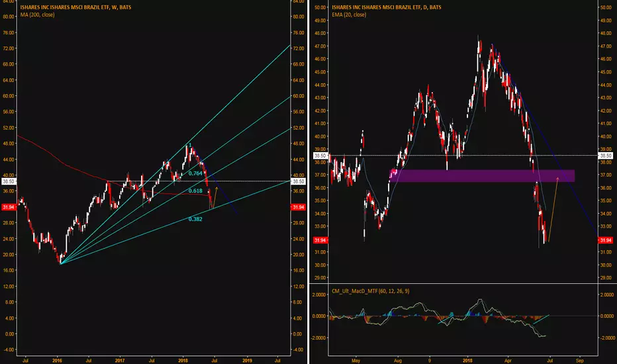
Task: Click the 'Aug' label on the daily time axis
Action: click(398, 361)
